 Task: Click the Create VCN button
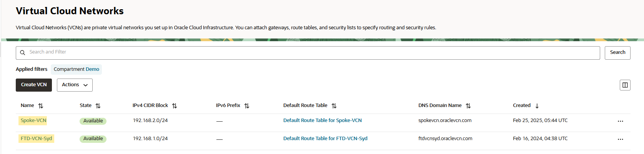coord(34,85)
